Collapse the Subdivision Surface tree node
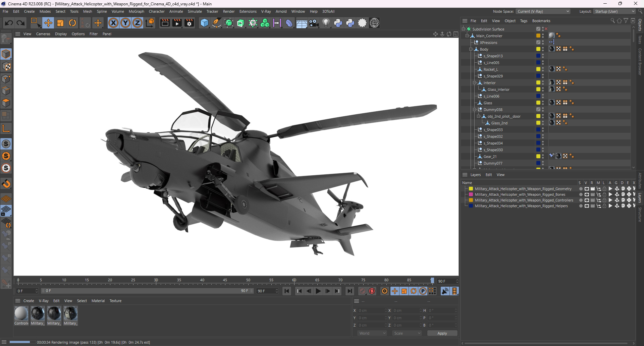The width and height of the screenshot is (644, 346). [464, 29]
